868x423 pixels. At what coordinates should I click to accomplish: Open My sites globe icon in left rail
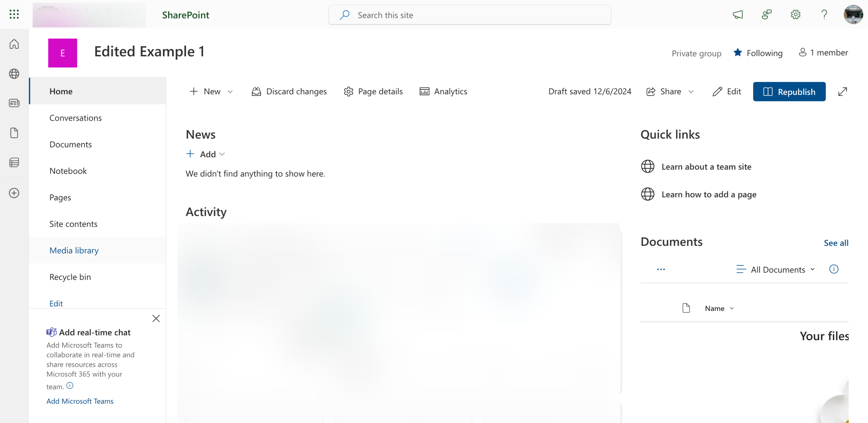(x=14, y=74)
